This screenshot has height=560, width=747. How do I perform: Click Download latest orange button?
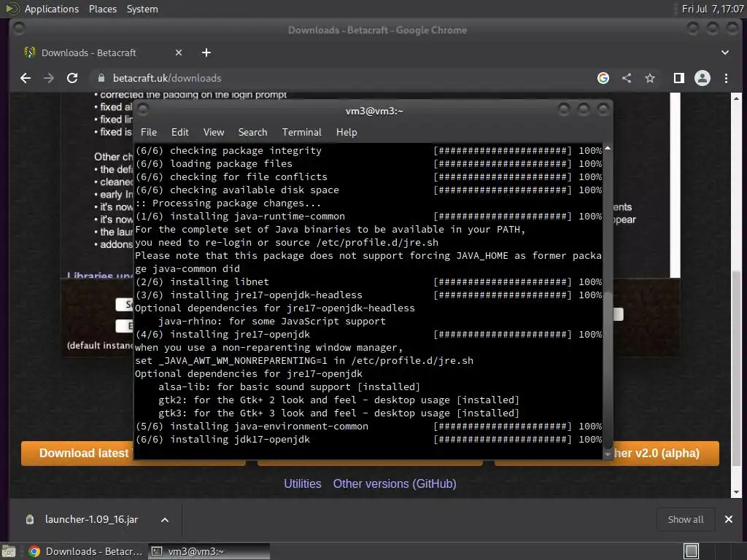[77, 453]
